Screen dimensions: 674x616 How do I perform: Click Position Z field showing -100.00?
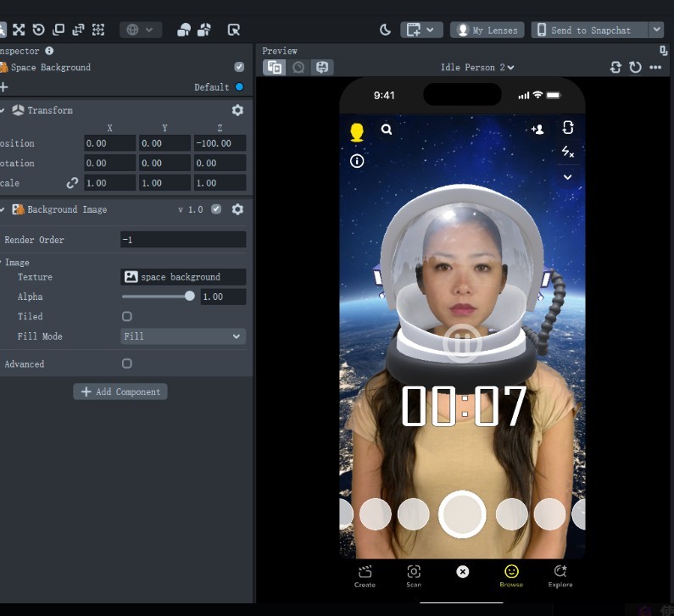(x=220, y=143)
